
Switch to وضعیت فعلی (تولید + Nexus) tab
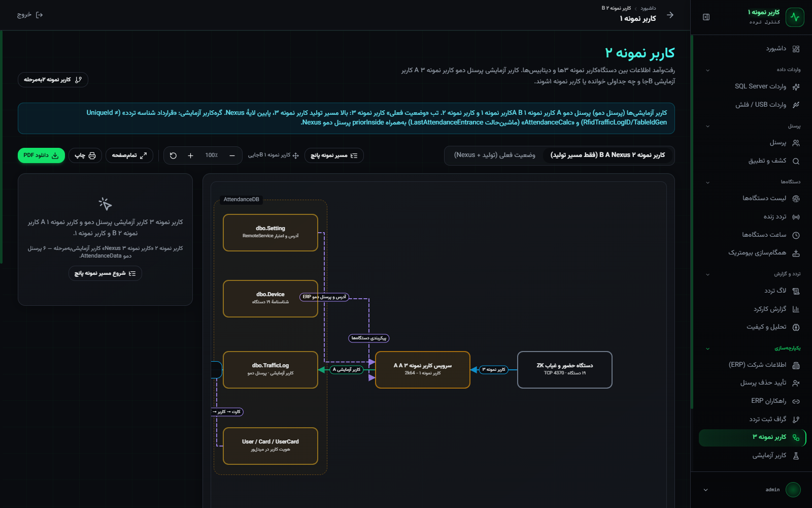click(x=494, y=155)
